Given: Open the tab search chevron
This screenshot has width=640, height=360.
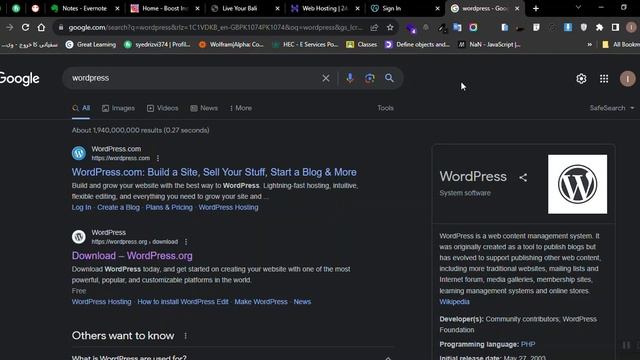Looking at the screenshot, I should coord(578,7).
